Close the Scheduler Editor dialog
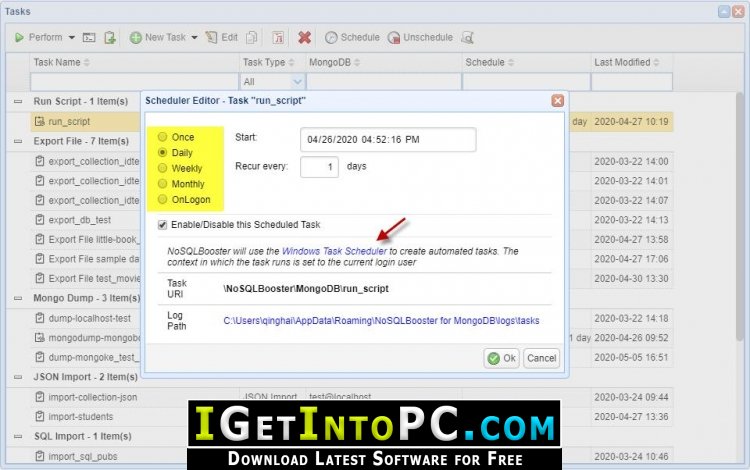This screenshot has height=470, width=750. pos(557,100)
